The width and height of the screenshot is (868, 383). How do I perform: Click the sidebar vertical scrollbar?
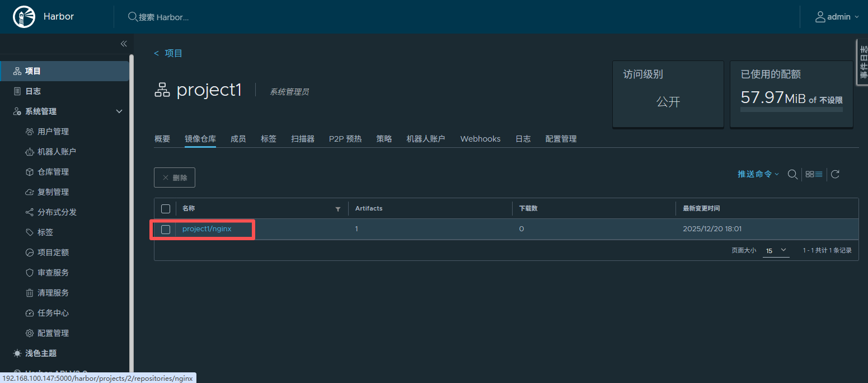132,213
